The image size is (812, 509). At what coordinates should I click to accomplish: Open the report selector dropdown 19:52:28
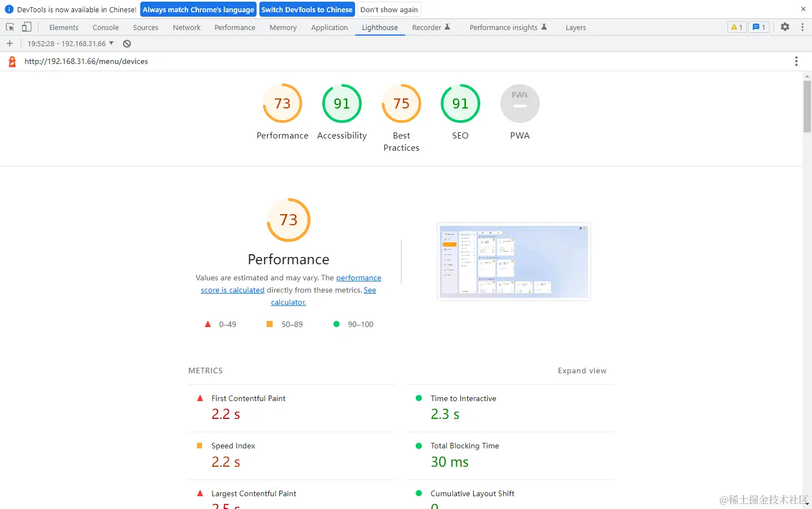pos(71,43)
